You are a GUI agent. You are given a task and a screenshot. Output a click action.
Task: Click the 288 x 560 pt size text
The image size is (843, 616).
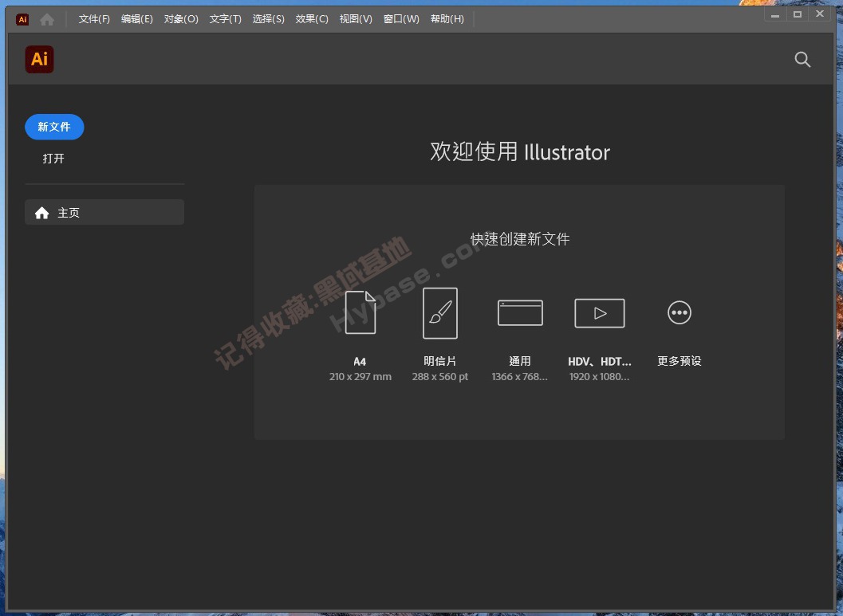pyautogui.click(x=439, y=376)
